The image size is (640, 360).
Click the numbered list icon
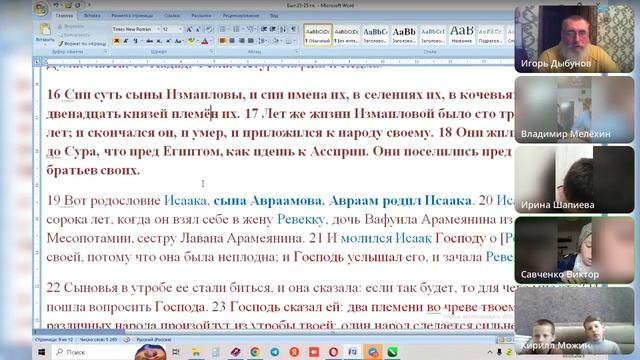pyautogui.click(x=236, y=29)
